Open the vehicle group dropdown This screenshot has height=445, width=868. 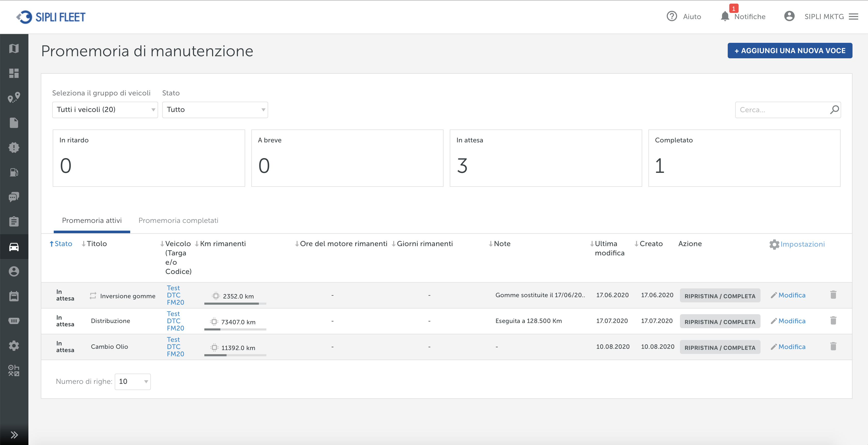click(x=105, y=110)
